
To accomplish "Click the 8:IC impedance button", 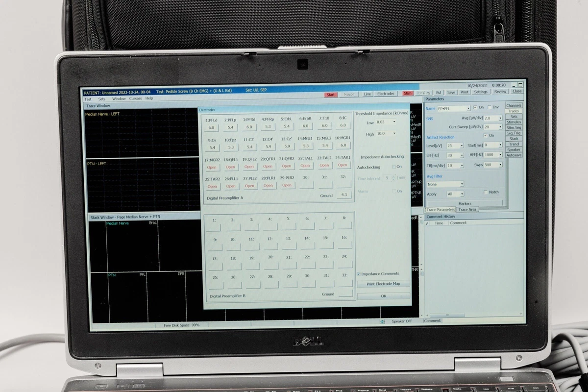I will (343, 125).
